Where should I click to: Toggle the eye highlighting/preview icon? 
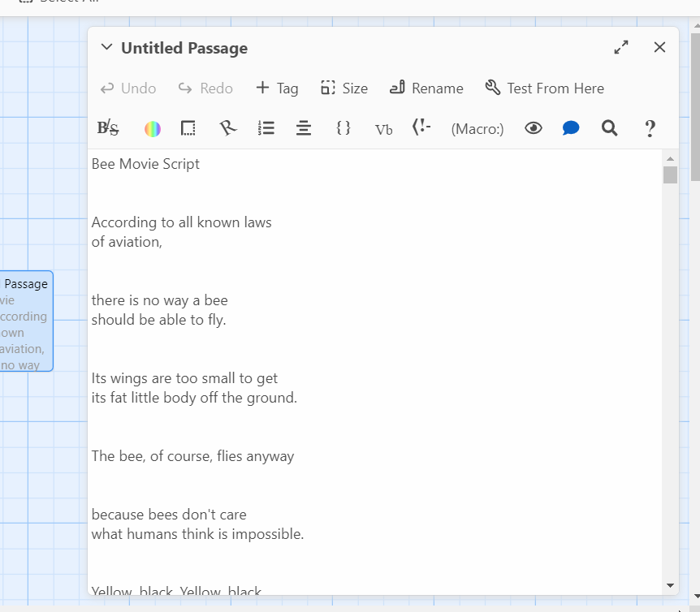point(534,128)
